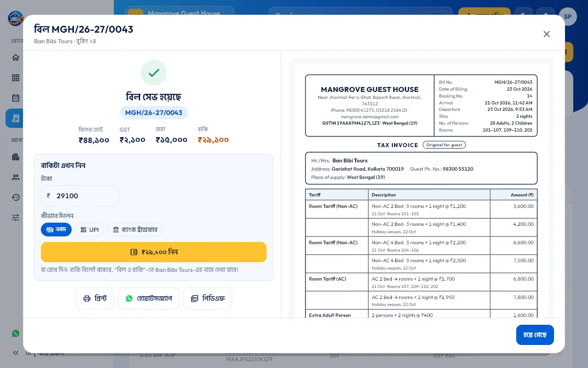This screenshot has width=588, height=368.
Task: Click the 7,800.00 amount in invoice
Action: tap(523, 297)
